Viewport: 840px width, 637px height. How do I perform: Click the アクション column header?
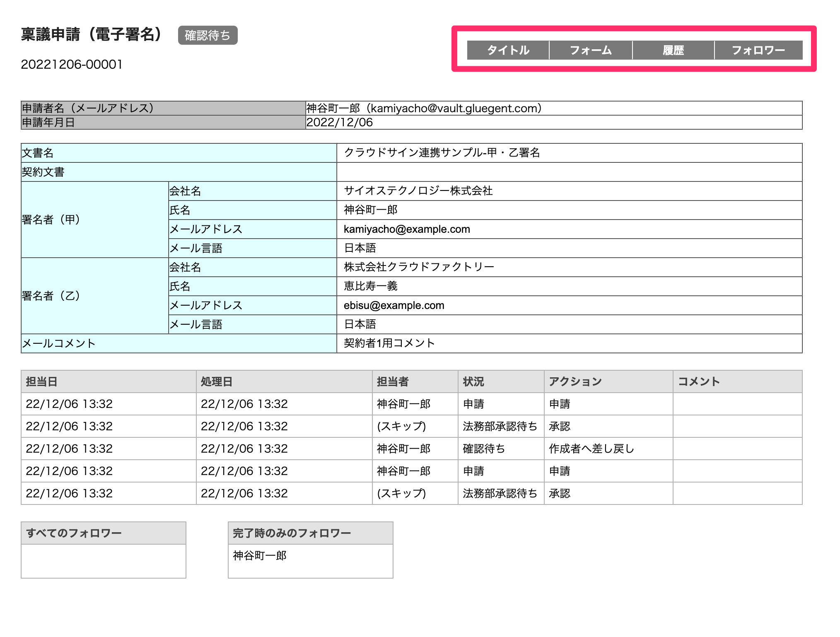click(x=608, y=381)
